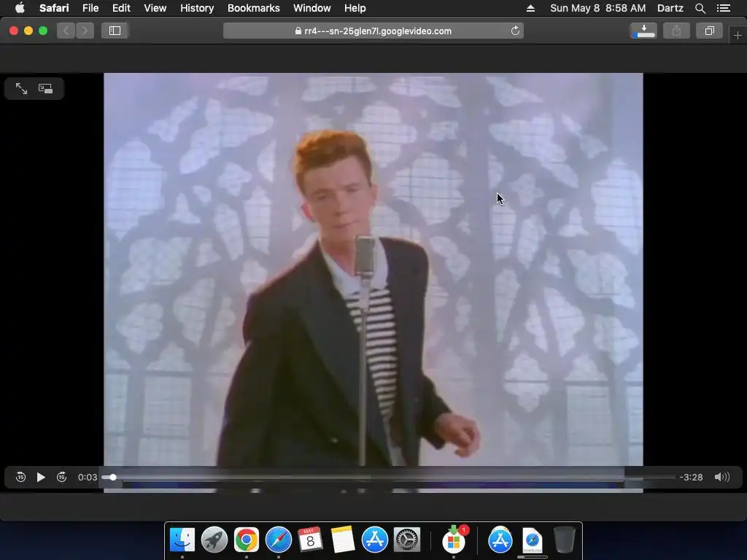The image size is (747, 560).
Task: Skip back 15 seconds
Action: pyautogui.click(x=20, y=477)
